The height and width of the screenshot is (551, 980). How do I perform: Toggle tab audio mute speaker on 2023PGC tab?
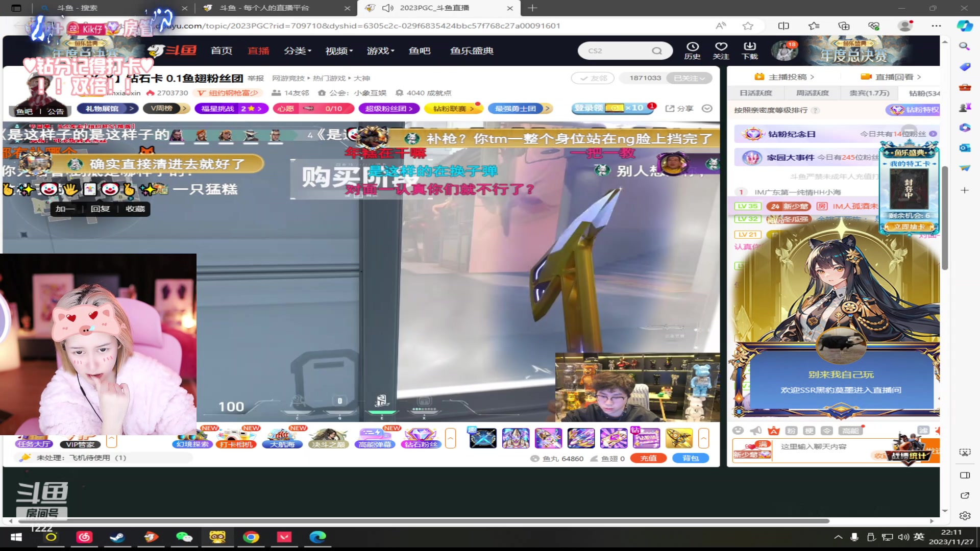(x=388, y=8)
